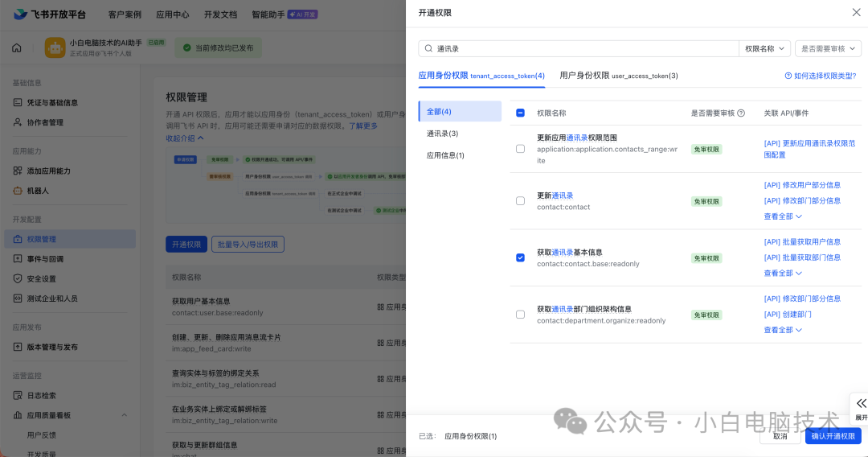The height and width of the screenshot is (457, 868).
Task: Select 应用信息(1) category filter
Action: point(445,155)
